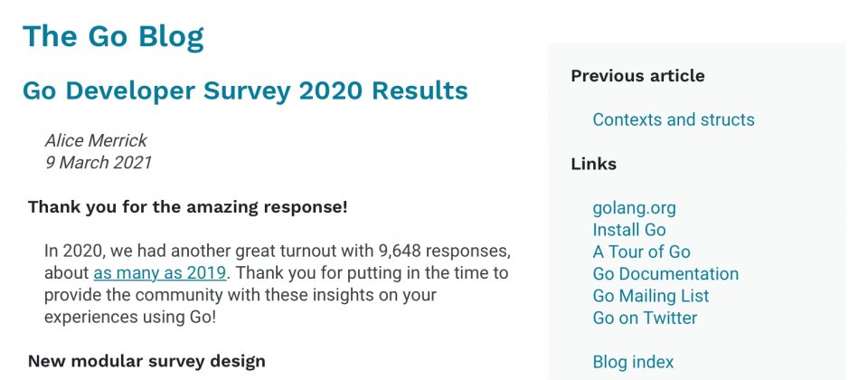Click the "Links" sidebar heading
The image size is (868, 380).
click(593, 164)
